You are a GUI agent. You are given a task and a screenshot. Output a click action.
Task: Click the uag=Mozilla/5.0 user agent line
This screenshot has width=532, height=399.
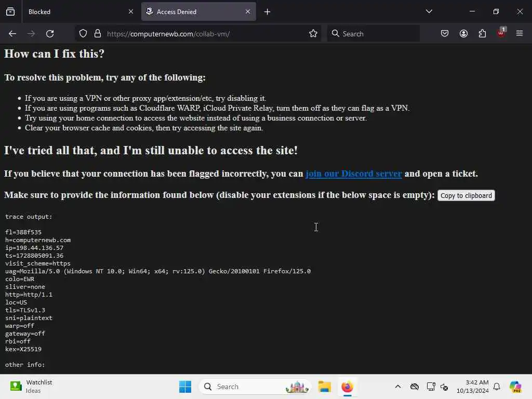(x=158, y=271)
